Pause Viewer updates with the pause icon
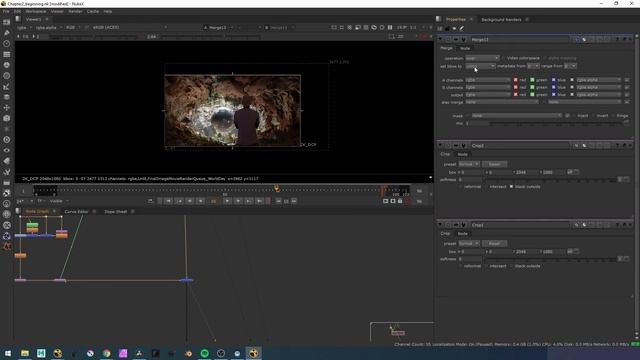Viewport: 640px width, 360px height. (390, 27)
